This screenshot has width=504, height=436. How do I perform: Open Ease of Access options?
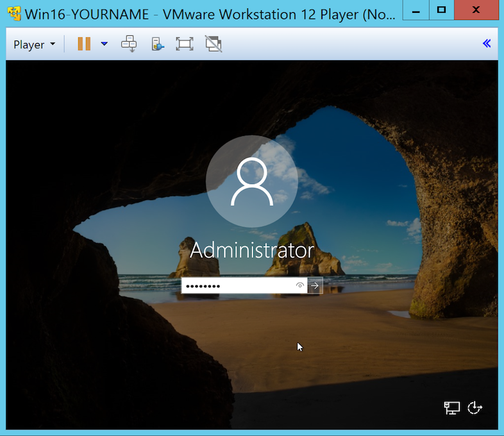click(475, 408)
